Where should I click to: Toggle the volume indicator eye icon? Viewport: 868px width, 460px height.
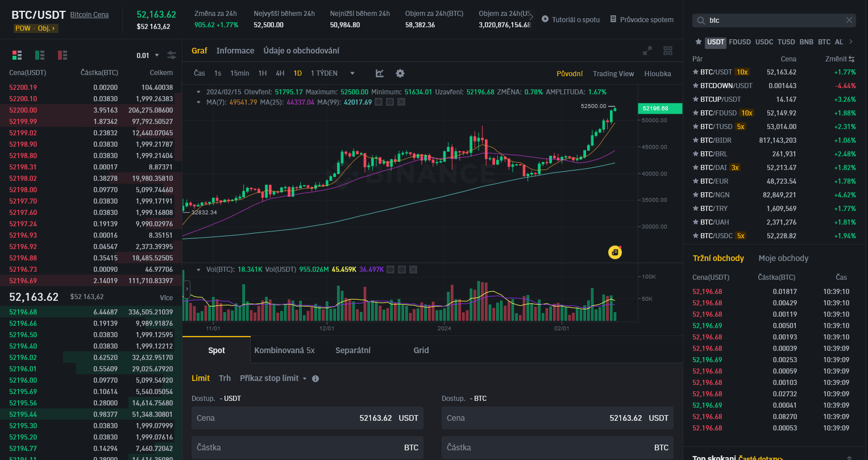391,270
